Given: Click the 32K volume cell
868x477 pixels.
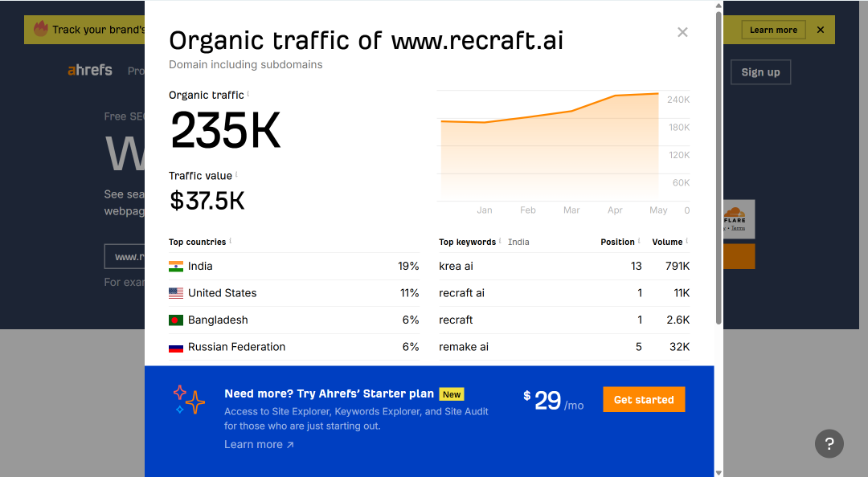Looking at the screenshot, I should [x=679, y=347].
